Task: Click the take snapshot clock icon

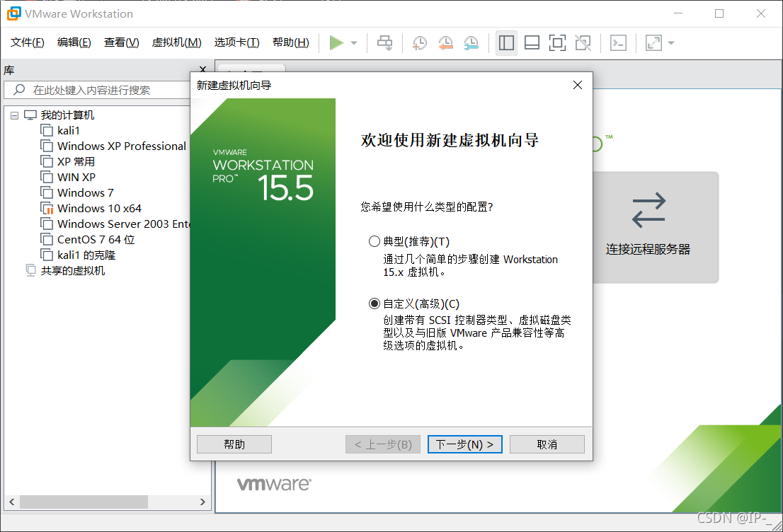Action: point(419,43)
